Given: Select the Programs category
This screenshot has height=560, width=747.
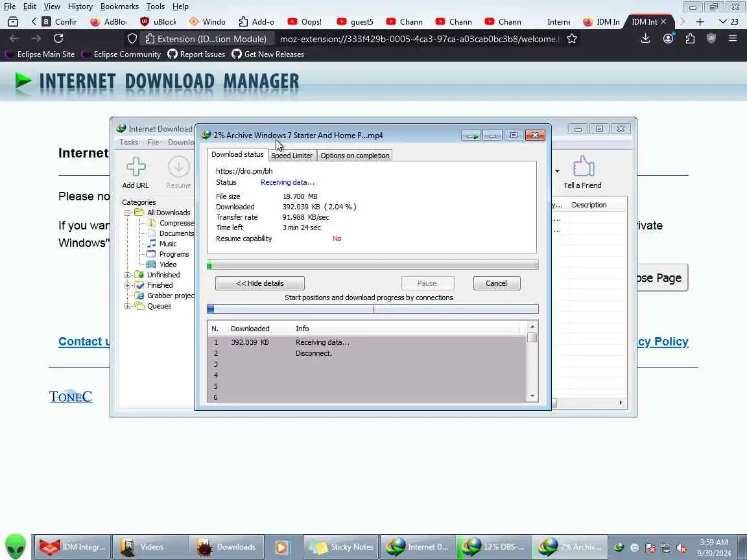Looking at the screenshot, I should coord(174,254).
